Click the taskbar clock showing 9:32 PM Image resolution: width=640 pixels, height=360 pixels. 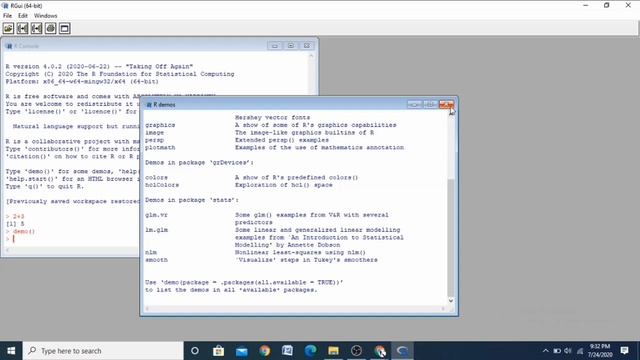tap(600, 351)
